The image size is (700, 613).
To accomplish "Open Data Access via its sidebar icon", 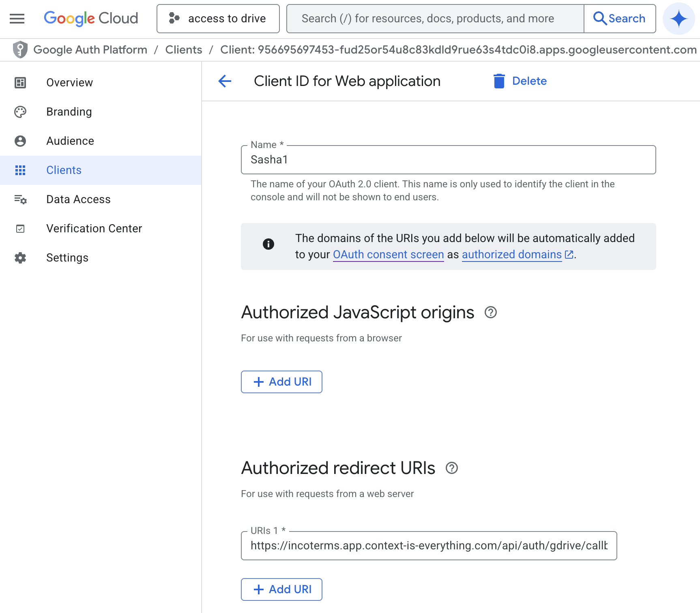I will click(x=20, y=199).
